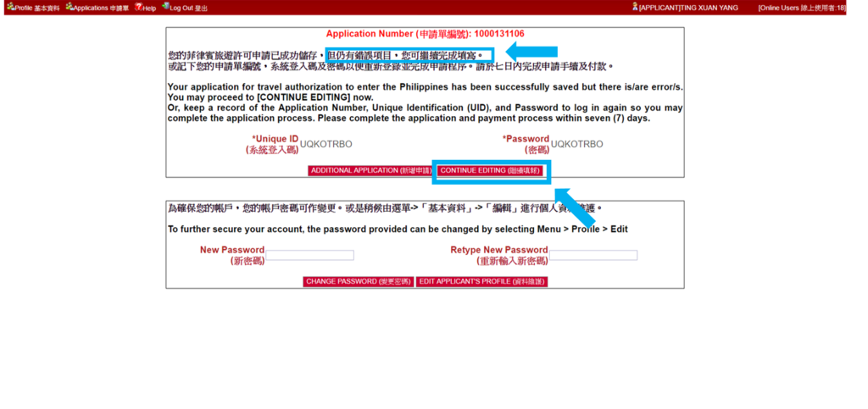
Task: Open the Help menu item
Action: click(146, 8)
